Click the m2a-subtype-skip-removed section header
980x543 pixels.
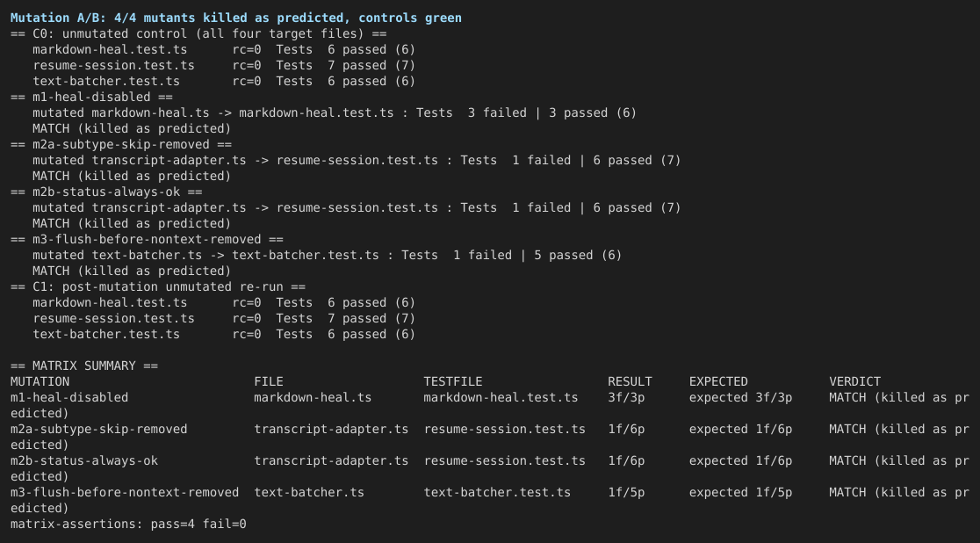120,144
